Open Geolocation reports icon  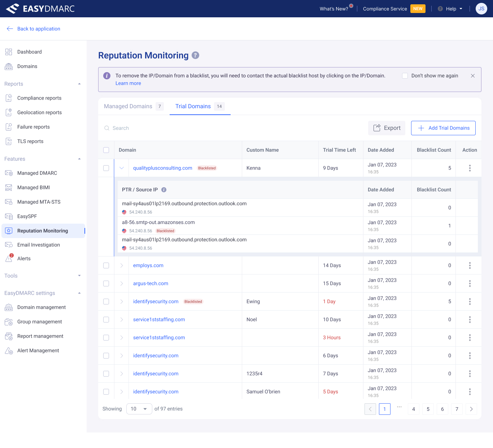tap(9, 113)
